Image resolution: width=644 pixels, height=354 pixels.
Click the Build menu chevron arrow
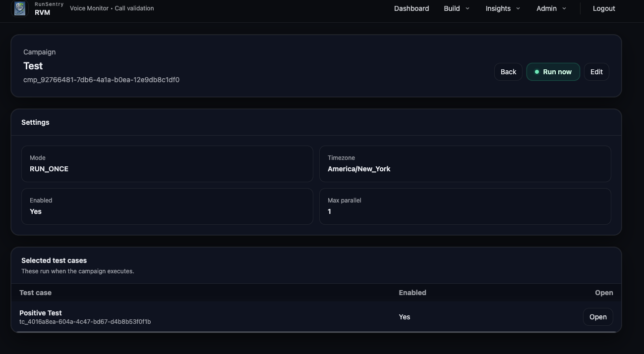pyautogui.click(x=467, y=8)
